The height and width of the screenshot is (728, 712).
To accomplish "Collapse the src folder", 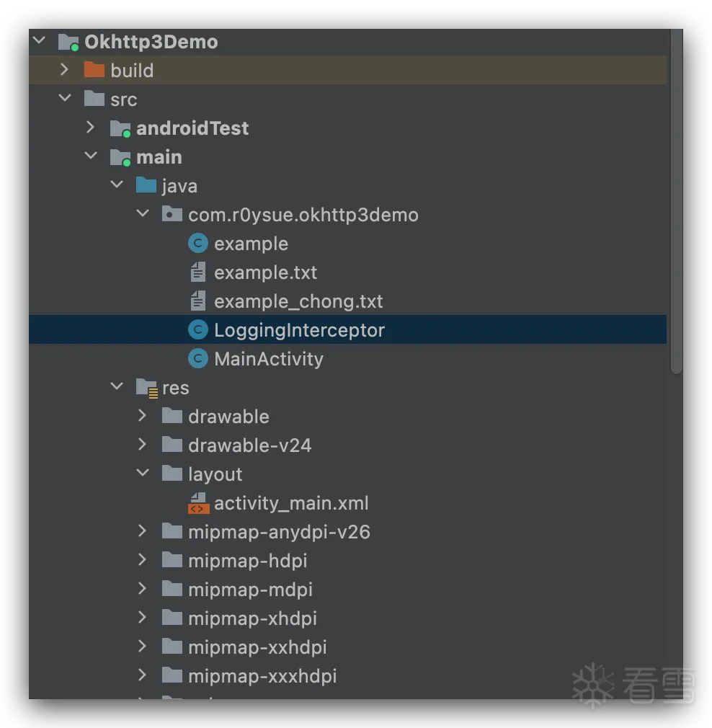I will (x=65, y=99).
